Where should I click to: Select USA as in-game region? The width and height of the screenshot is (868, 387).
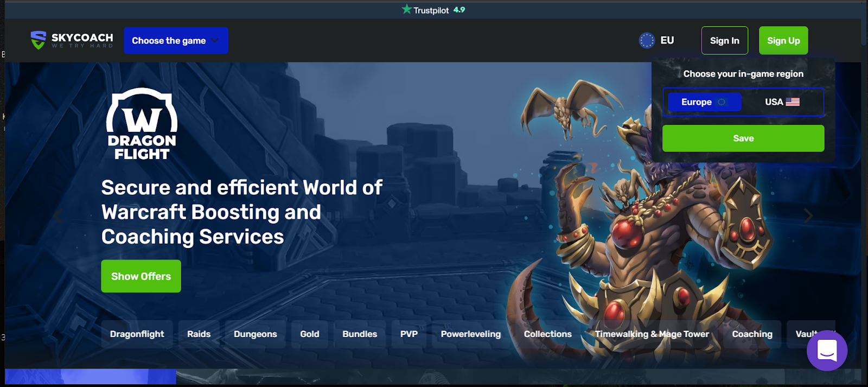click(782, 102)
